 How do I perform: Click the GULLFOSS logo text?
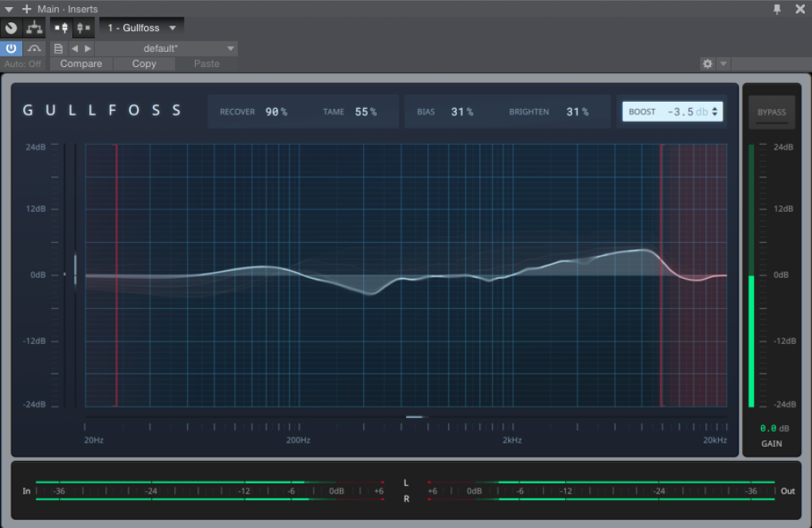[x=102, y=111]
